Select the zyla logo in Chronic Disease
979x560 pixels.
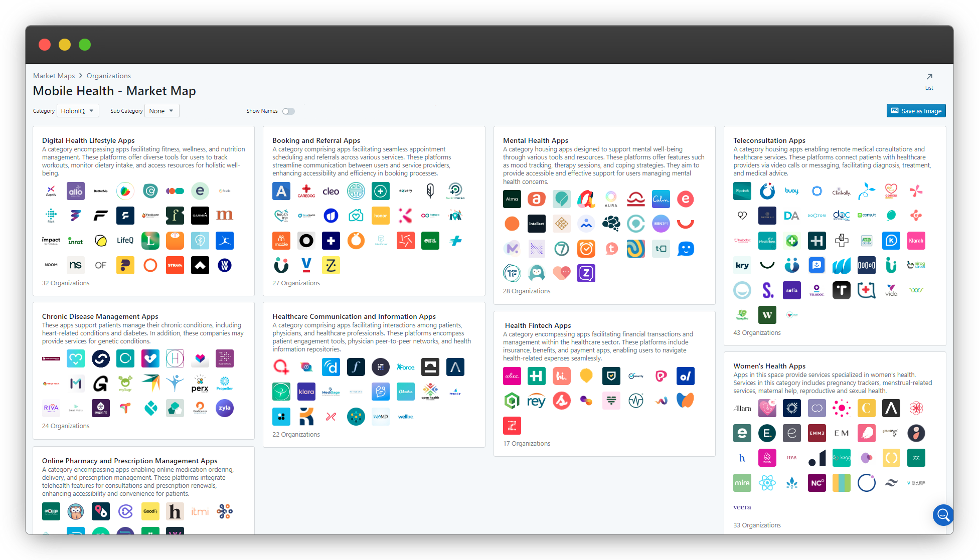coord(224,408)
